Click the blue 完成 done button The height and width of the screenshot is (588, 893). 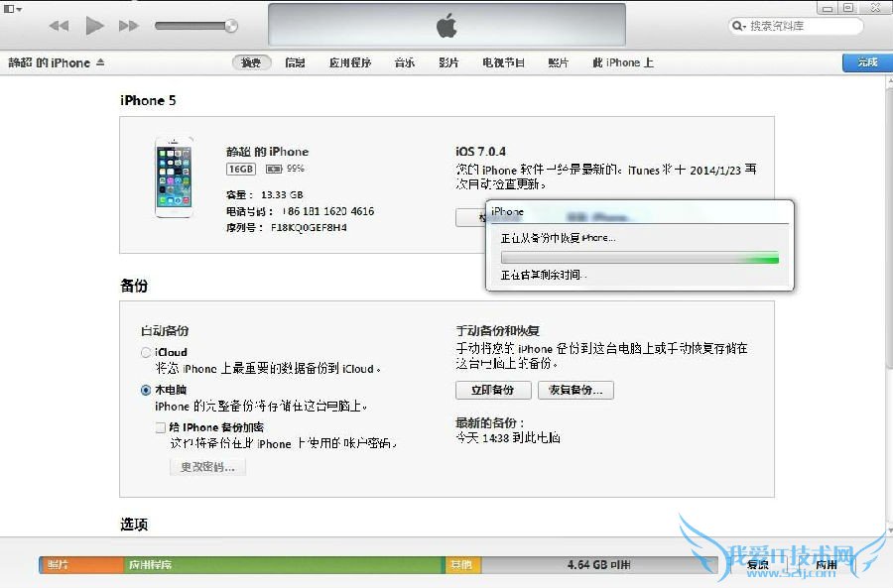point(867,62)
